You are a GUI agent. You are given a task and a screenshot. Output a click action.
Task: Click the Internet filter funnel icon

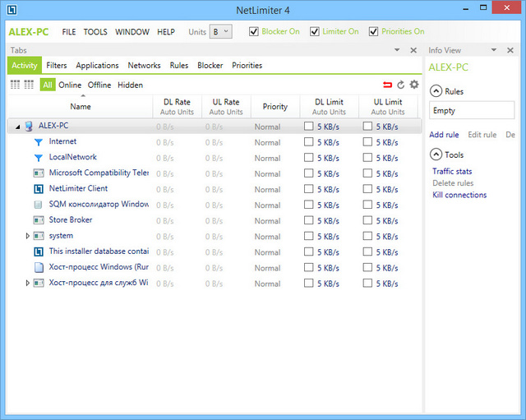click(38, 142)
